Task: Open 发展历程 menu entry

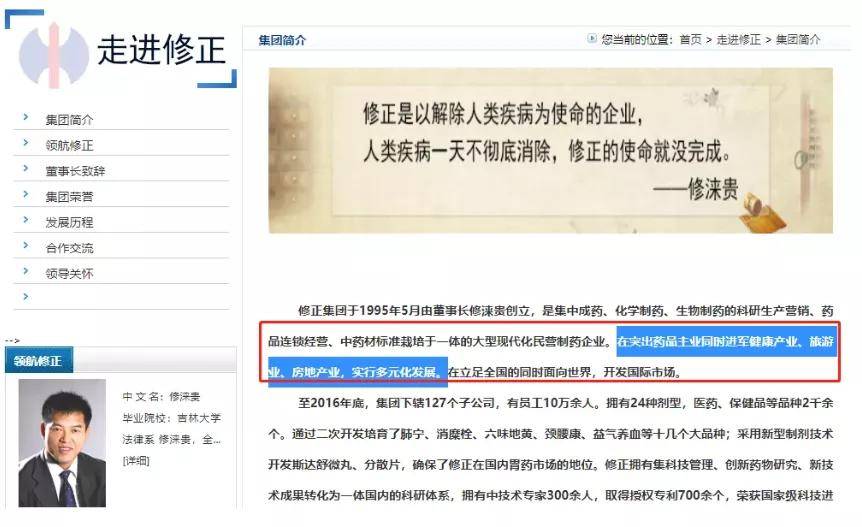Action: pyautogui.click(x=69, y=222)
